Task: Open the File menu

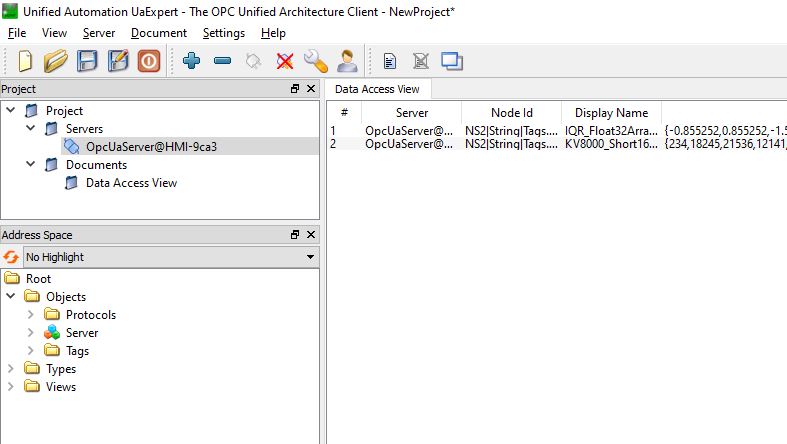Action: 17,33
